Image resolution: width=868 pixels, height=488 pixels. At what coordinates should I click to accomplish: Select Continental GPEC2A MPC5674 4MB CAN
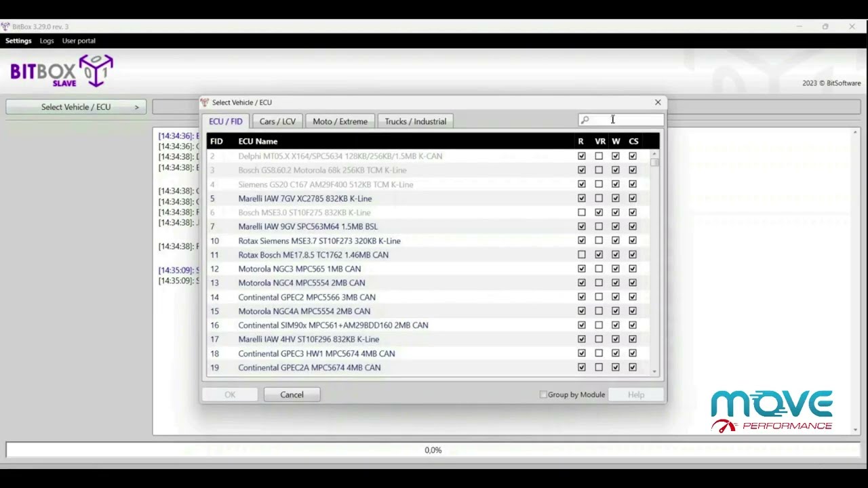428,367
